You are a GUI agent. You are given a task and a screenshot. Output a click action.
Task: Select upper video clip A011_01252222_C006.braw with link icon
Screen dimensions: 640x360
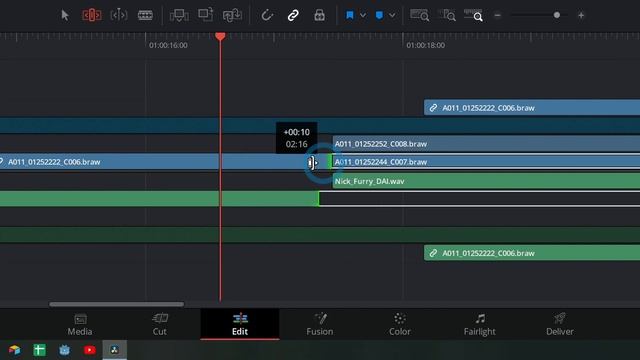pyautogui.click(x=532, y=108)
